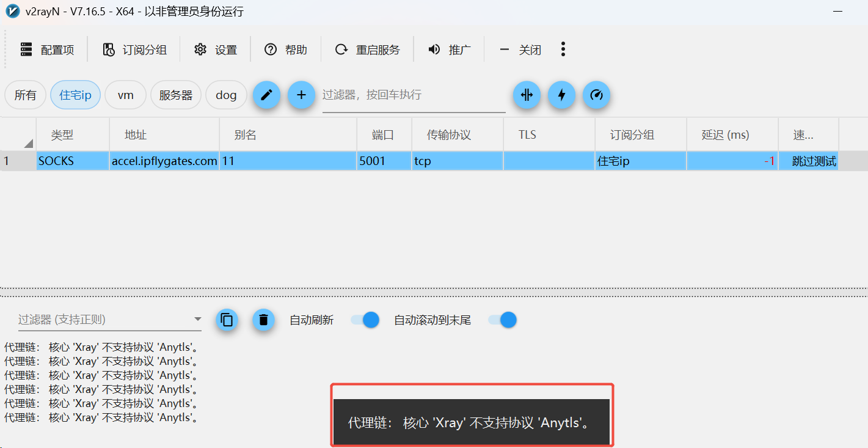
Task: Click the lightning bolt test icon
Action: (561, 95)
